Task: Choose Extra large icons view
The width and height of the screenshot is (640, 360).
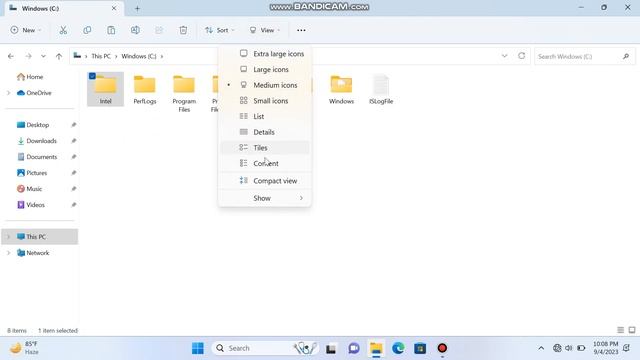Action: point(265,54)
